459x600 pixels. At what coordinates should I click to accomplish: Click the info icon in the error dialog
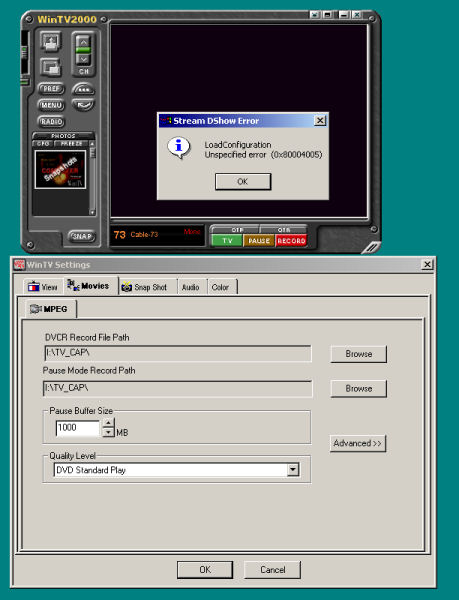point(178,148)
